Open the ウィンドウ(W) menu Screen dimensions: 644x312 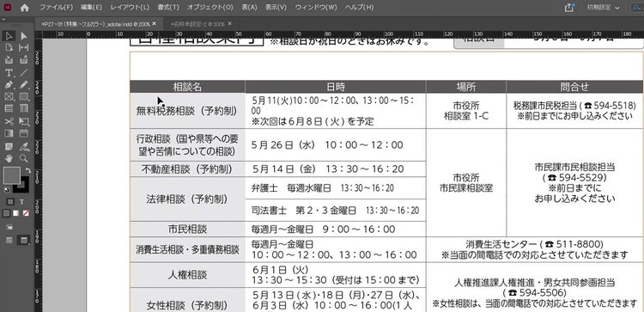(316, 8)
